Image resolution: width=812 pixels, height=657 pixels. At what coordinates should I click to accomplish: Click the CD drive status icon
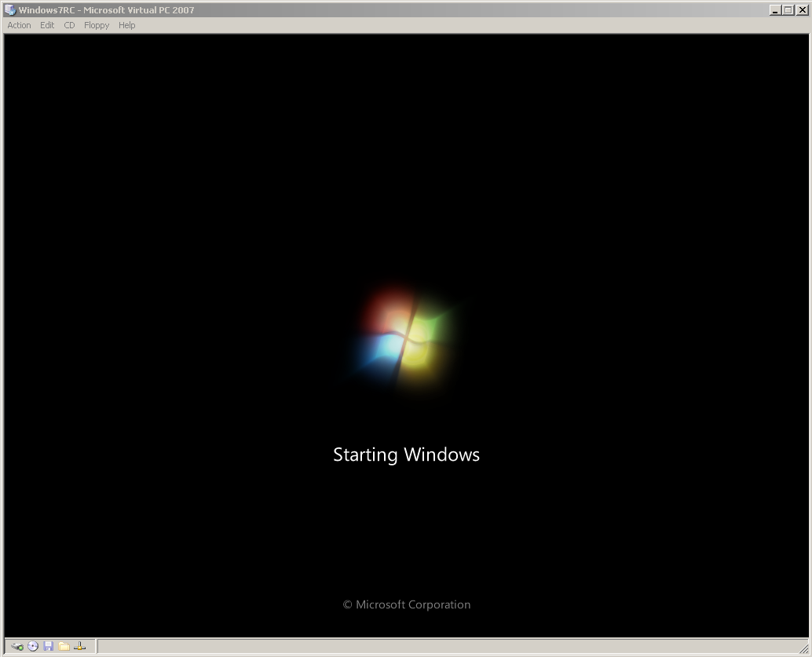33,646
